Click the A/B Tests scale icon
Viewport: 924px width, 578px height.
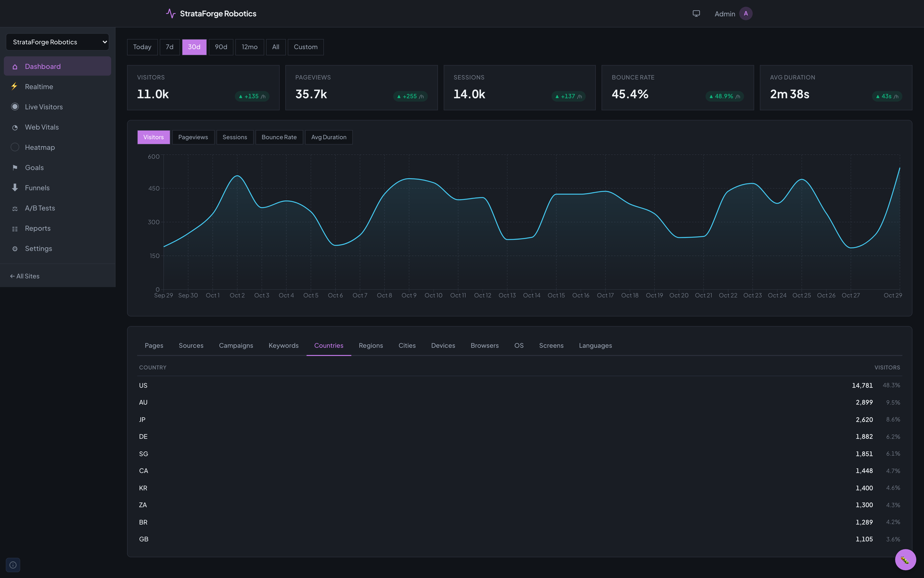point(15,208)
